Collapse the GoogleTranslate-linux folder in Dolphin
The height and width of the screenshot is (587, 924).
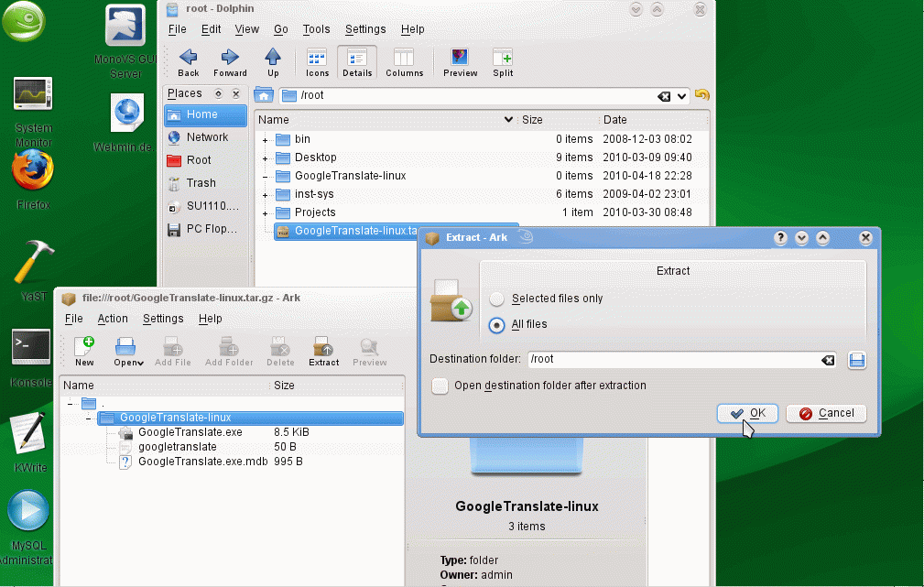coord(266,177)
